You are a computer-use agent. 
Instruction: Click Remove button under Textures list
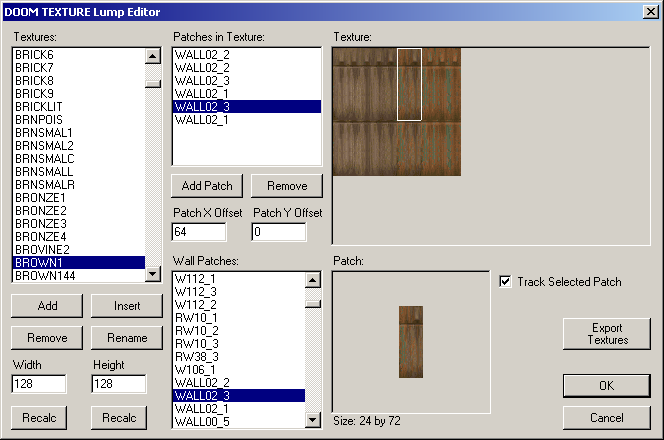tap(47, 338)
